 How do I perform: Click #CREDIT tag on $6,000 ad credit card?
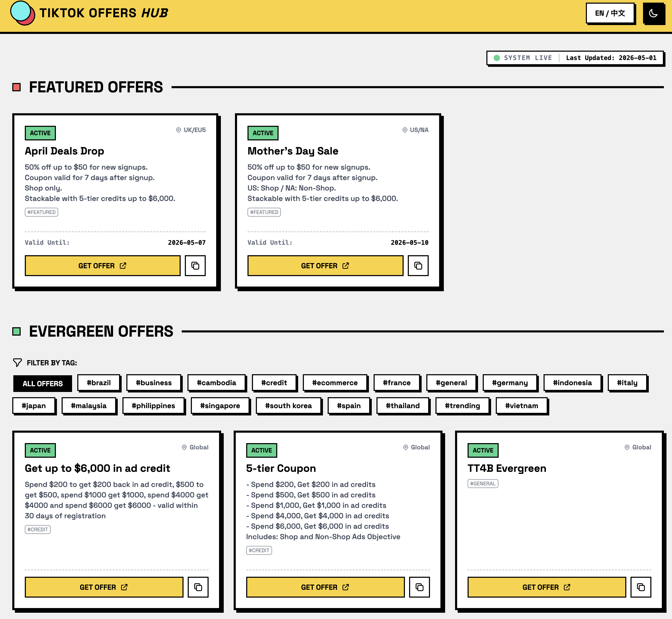tap(38, 529)
